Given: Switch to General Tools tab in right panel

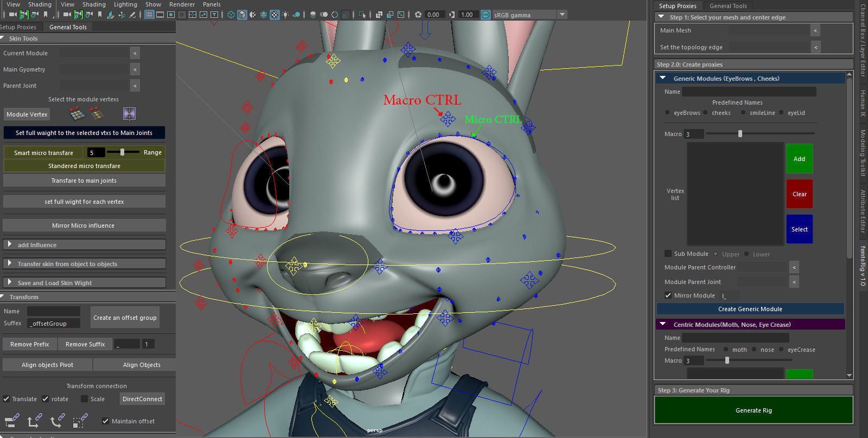Looking at the screenshot, I should click(x=728, y=6).
